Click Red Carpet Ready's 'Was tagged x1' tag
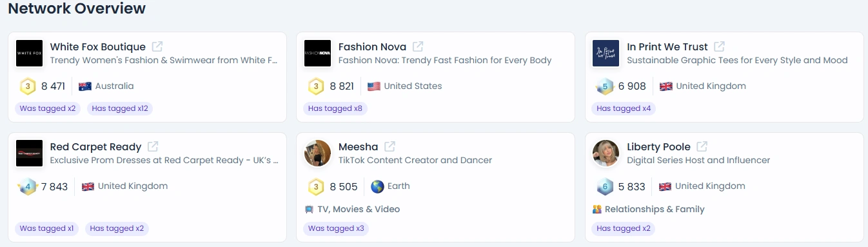The height and width of the screenshot is (247, 868). click(x=47, y=228)
